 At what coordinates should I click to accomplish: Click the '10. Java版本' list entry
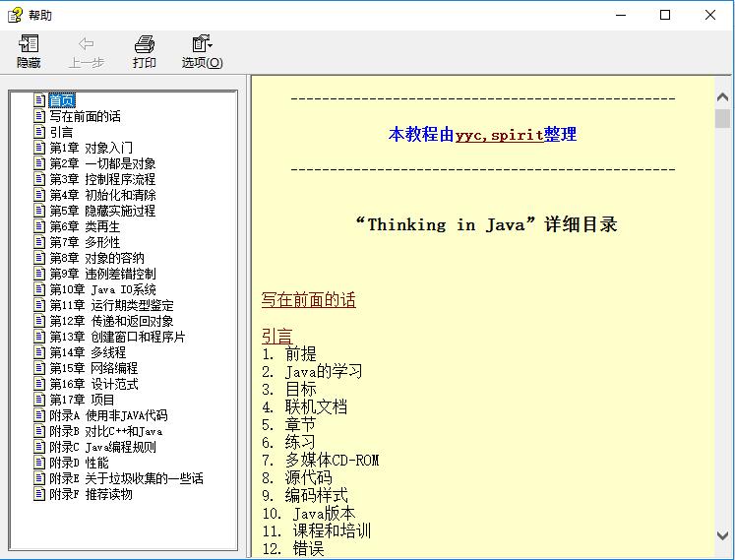(x=308, y=513)
